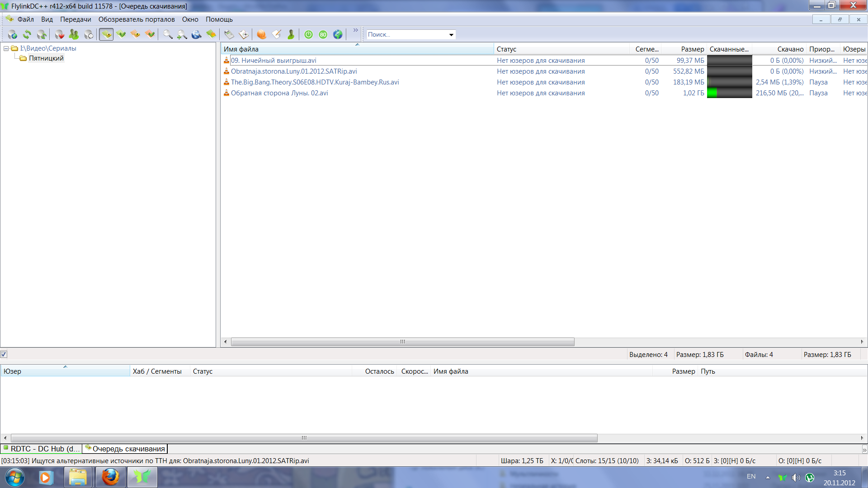868x488 pixels.
Task: Open Settings orange helmet icon
Action: 261,34
